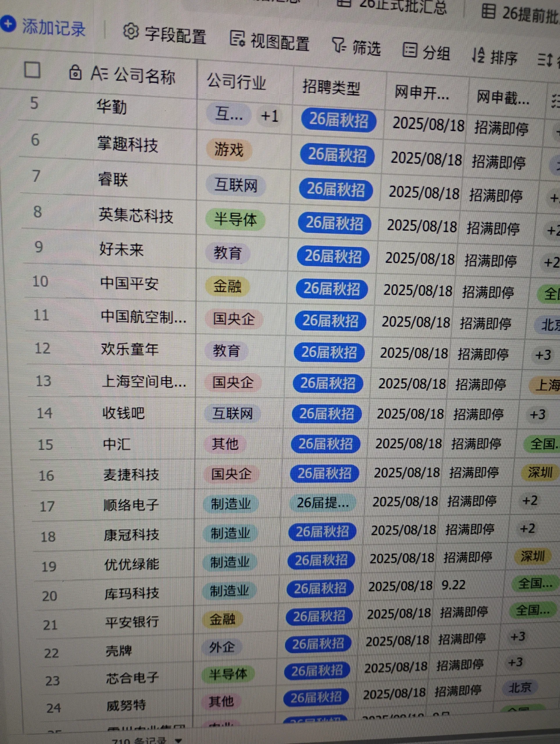Click 视图配置 button

[x=270, y=41]
